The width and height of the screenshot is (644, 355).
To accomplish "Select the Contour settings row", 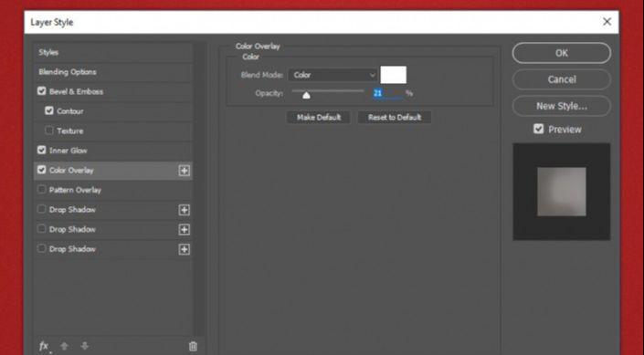I will 113,111.
